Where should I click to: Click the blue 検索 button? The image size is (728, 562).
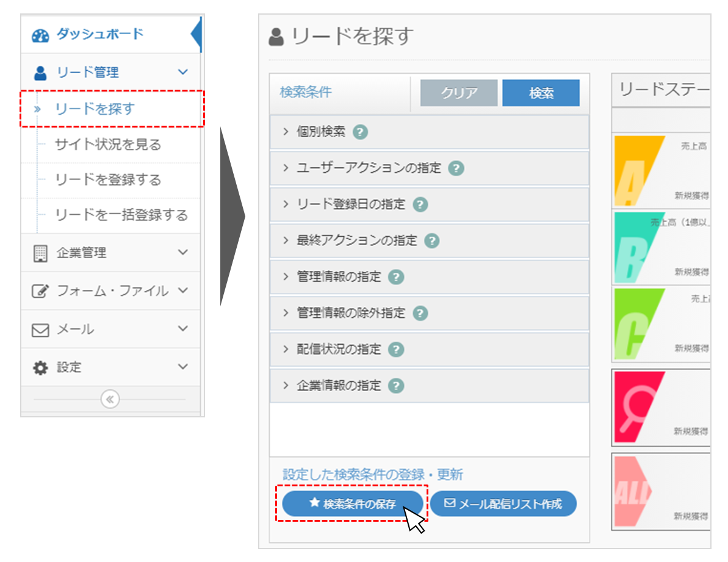[x=541, y=93]
